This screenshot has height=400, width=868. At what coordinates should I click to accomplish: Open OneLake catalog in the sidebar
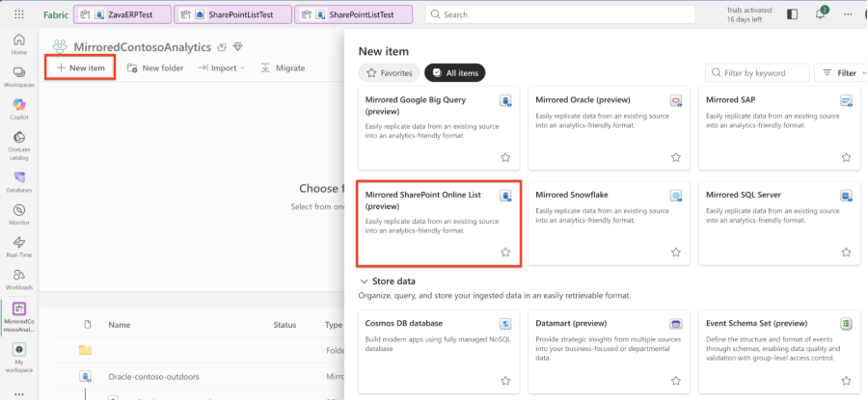(x=19, y=146)
